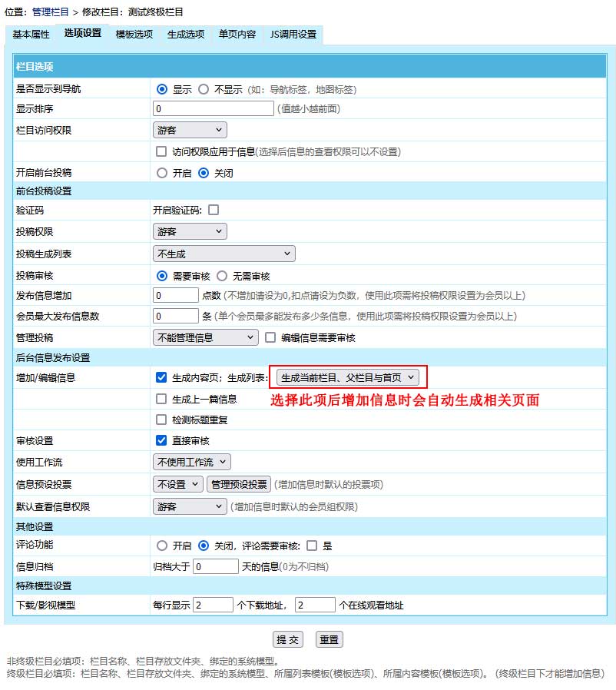616x690 pixels.
Task: Enable 开启 for 开启前台投稿
Action: click(x=161, y=173)
